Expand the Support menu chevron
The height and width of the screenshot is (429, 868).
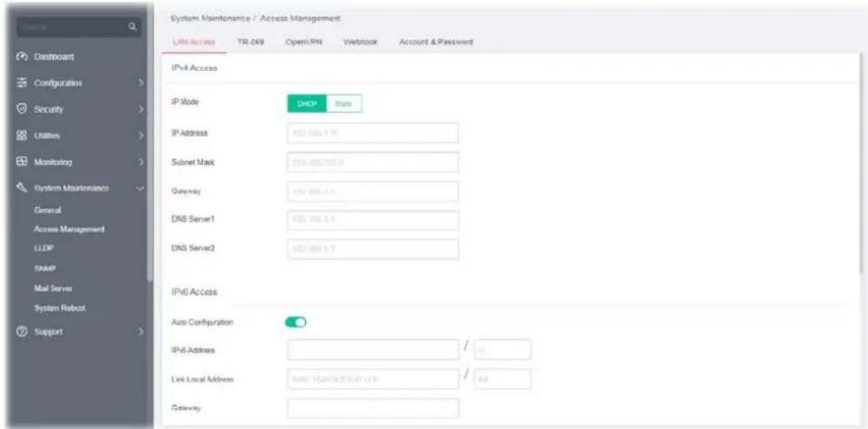click(140, 332)
